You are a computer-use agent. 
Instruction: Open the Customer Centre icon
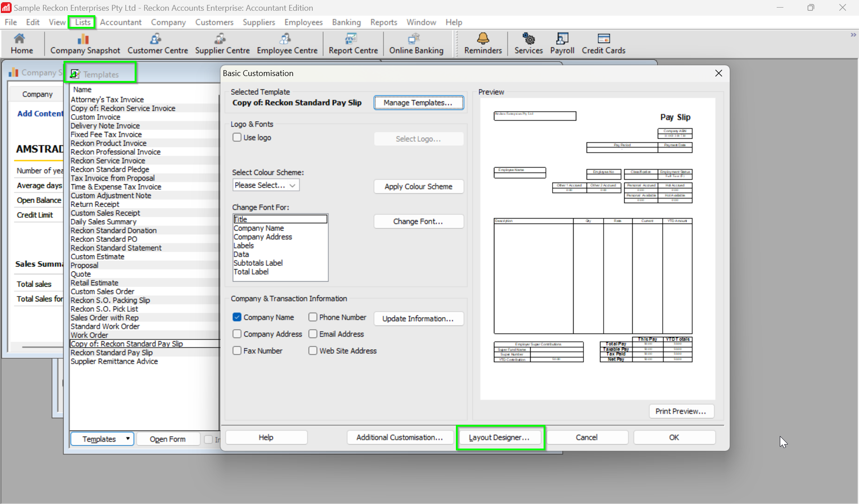(157, 44)
